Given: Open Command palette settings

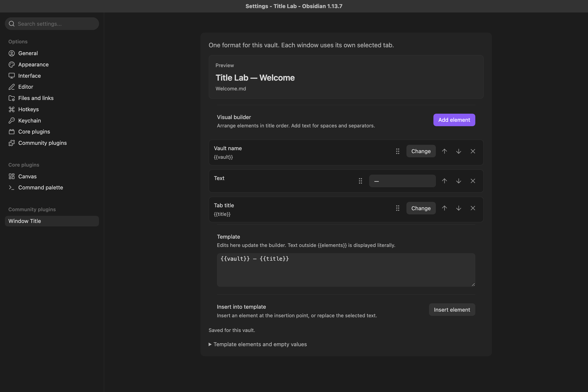Looking at the screenshot, I should click(52, 187).
